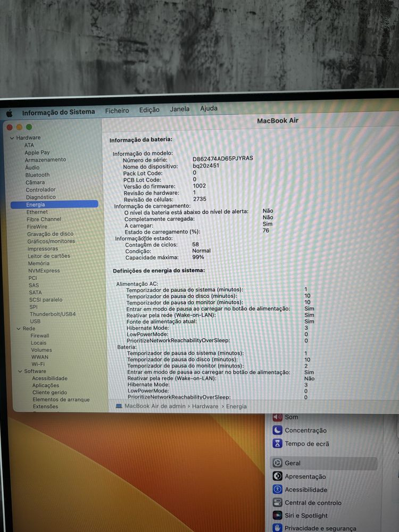Select Aplicações under Software
399x532 pixels.
click(46, 386)
